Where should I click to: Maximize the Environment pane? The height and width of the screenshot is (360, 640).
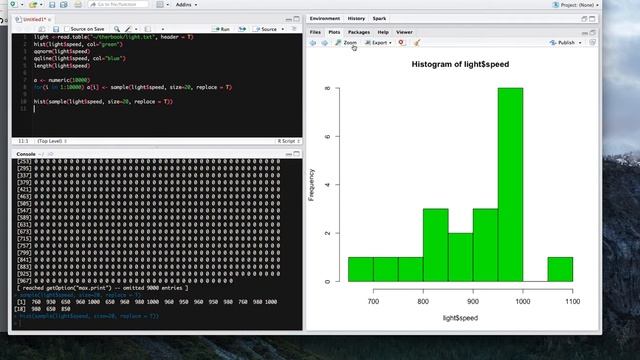tap(592, 19)
